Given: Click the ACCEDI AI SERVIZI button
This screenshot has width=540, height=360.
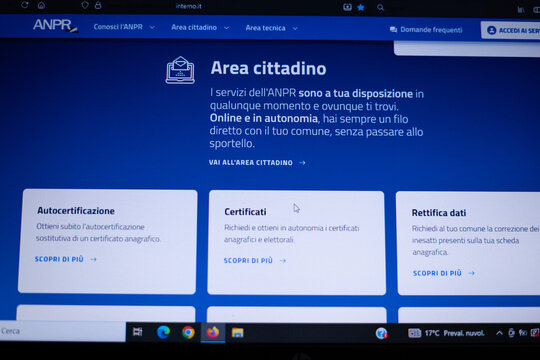Looking at the screenshot, I should coord(511,30).
